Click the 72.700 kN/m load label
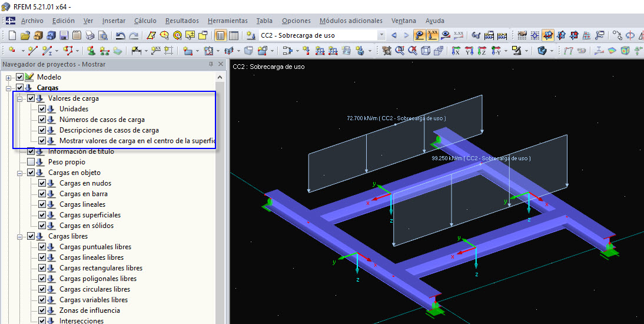The image size is (644, 324). 396,118
